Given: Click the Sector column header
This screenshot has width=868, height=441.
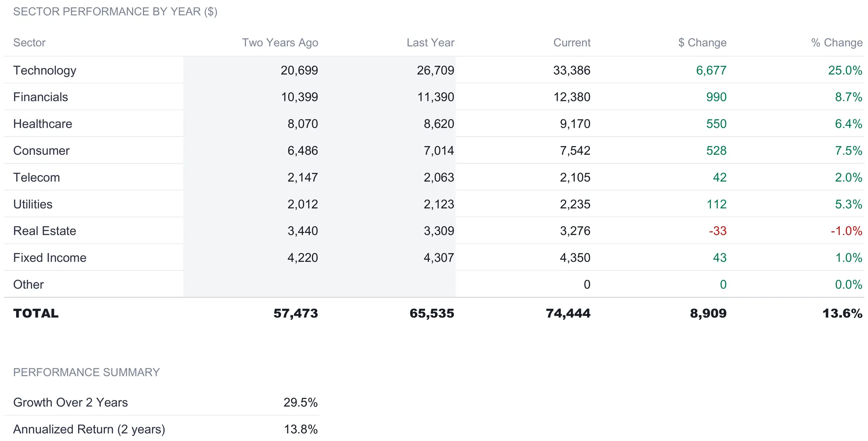Looking at the screenshot, I should 29,43.
